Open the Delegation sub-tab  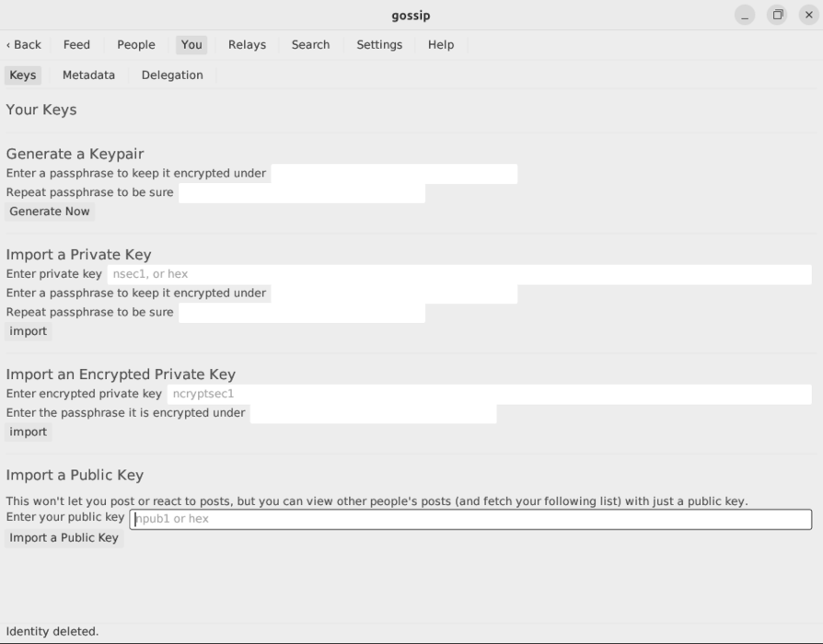171,75
